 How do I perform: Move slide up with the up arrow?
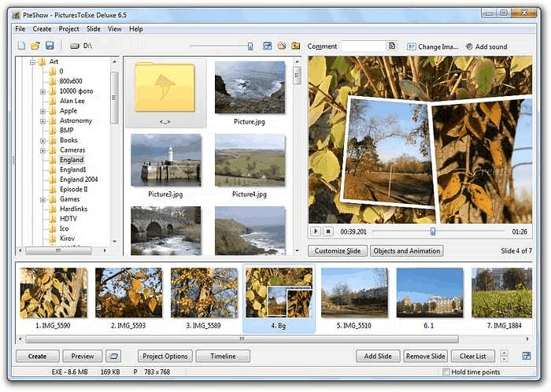(x=504, y=353)
